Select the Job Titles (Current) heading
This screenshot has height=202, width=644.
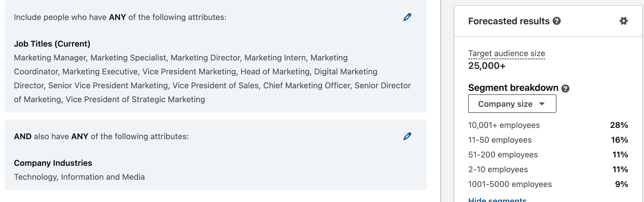coord(52,44)
